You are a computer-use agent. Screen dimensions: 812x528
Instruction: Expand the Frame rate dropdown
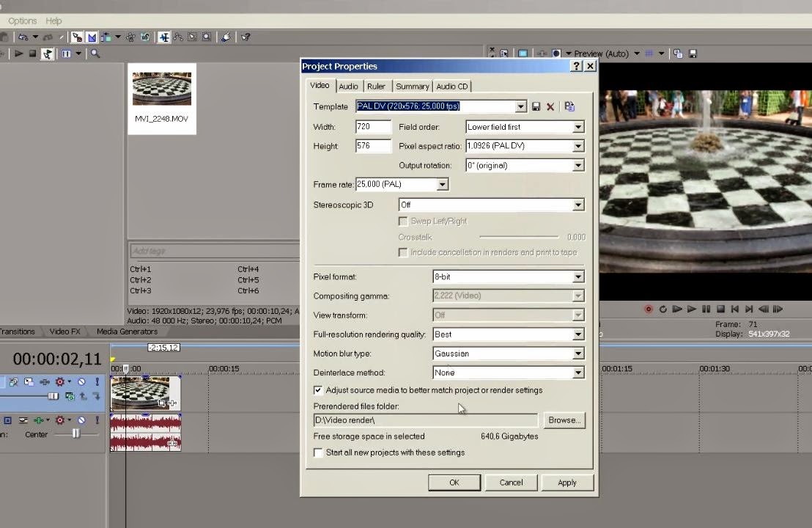point(442,185)
